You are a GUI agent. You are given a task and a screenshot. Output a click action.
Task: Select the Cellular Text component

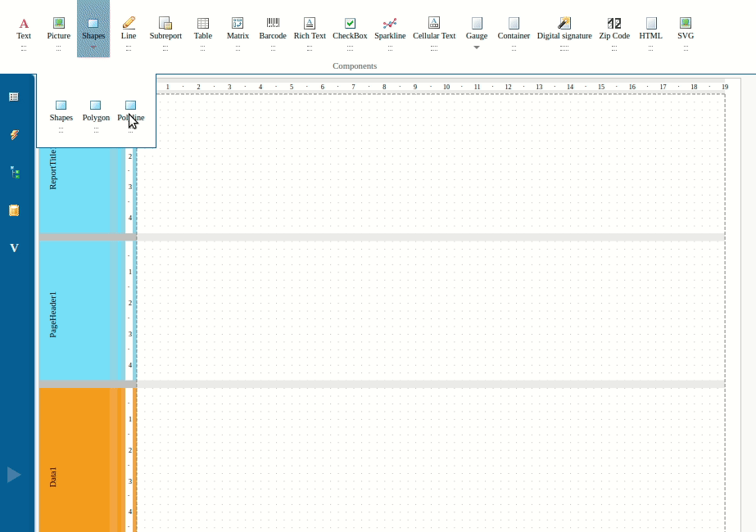(x=434, y=29)
